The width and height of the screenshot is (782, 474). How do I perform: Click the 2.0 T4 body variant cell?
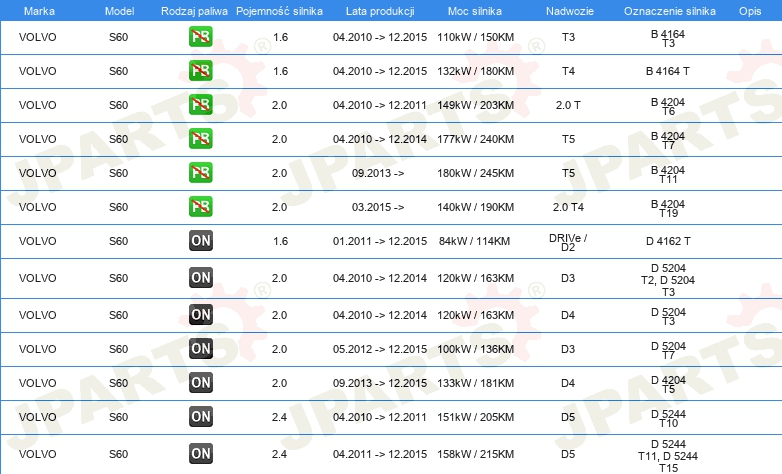568,207
